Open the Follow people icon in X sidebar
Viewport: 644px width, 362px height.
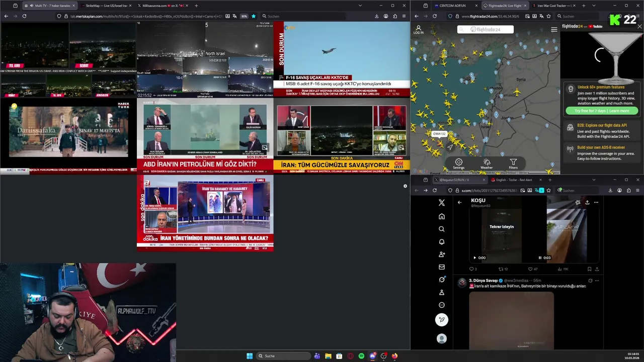tap(442, 254)
